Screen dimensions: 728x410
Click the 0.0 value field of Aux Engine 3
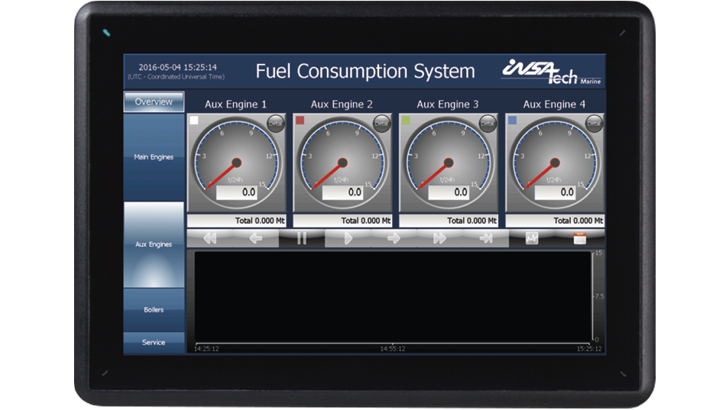(449, 192)
